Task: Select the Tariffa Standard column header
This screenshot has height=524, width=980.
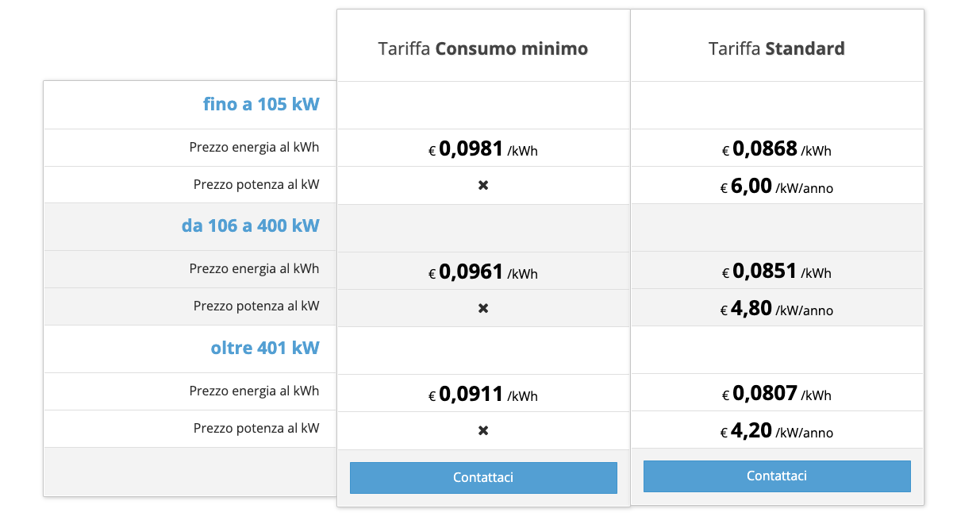Action: click(x=777, y=49)
